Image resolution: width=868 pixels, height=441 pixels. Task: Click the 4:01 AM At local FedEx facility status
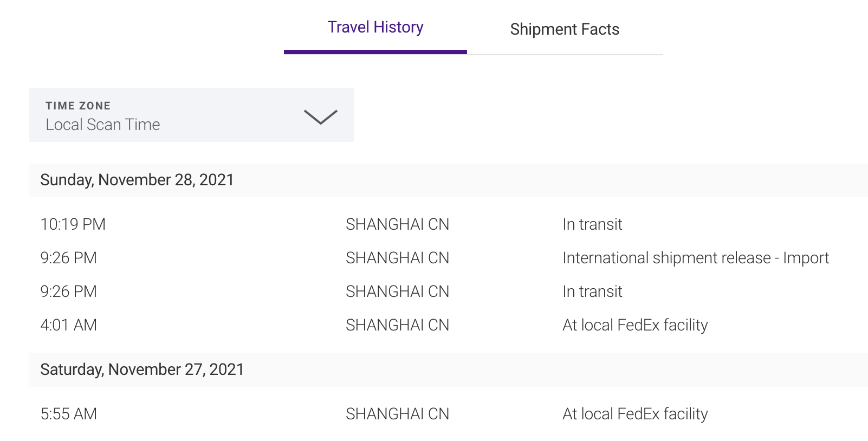coord(635,325)
